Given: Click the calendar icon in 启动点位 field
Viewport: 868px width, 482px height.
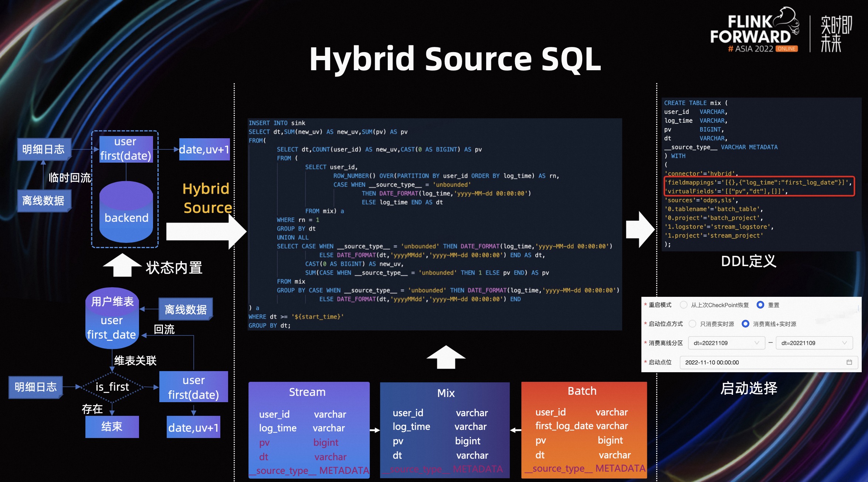Looking at the screenshot, I should [x=849, y=362].
